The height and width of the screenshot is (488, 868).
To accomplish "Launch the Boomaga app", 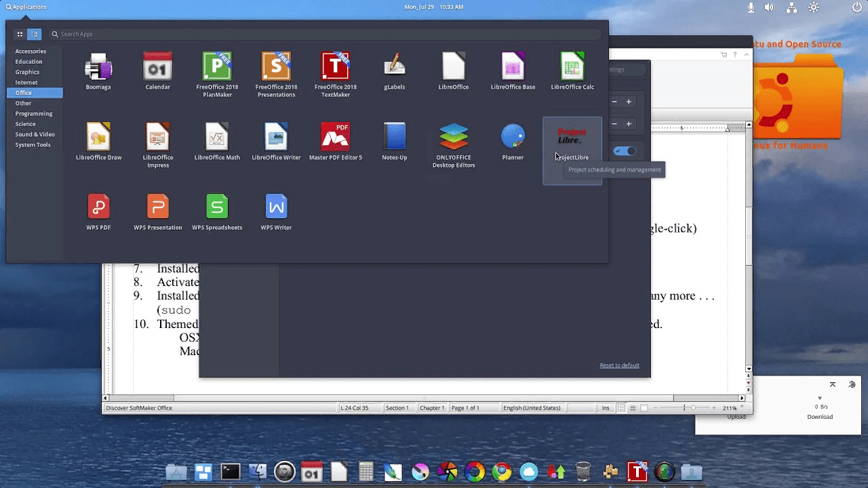I will click(x=98, y=72).
